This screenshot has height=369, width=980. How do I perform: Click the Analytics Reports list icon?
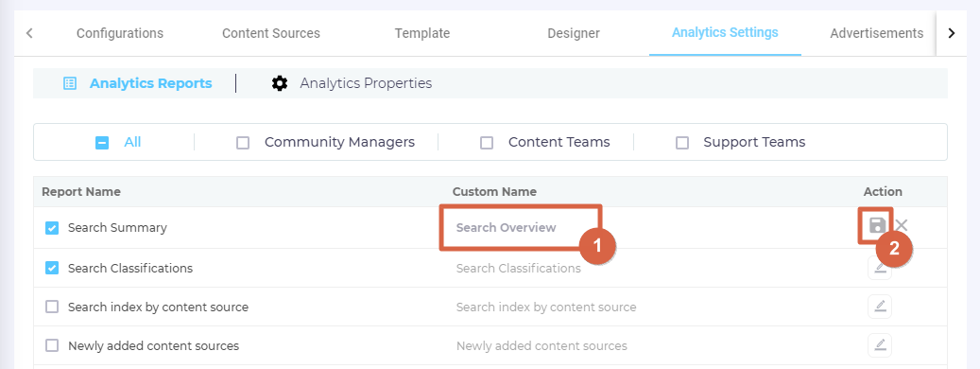(x=70, y=83)
